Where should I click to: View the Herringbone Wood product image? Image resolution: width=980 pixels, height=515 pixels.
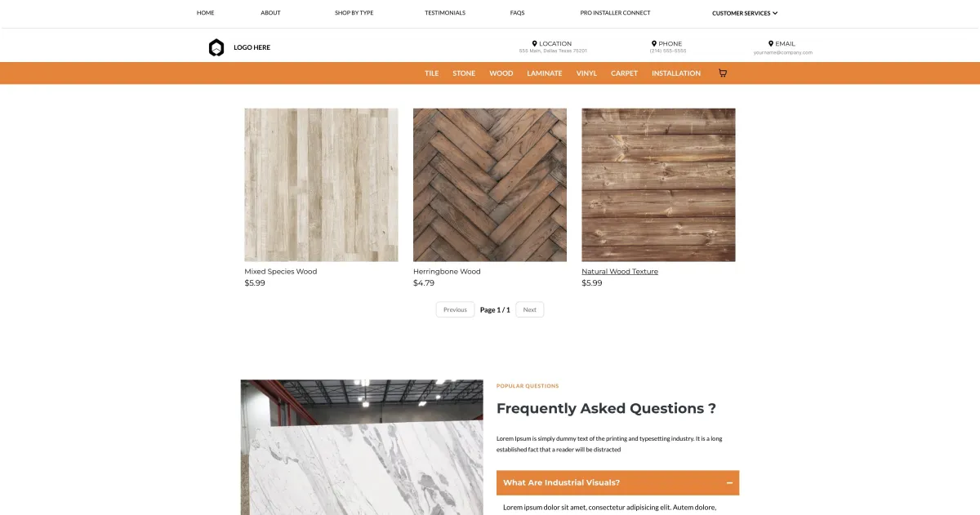point(490,184)
